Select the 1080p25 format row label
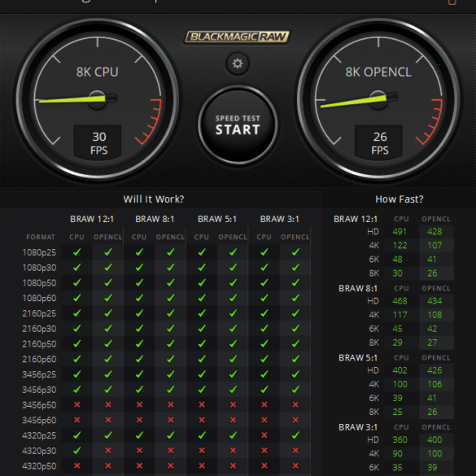Screen dimensions: 476x476 click(x=40, y=252)
